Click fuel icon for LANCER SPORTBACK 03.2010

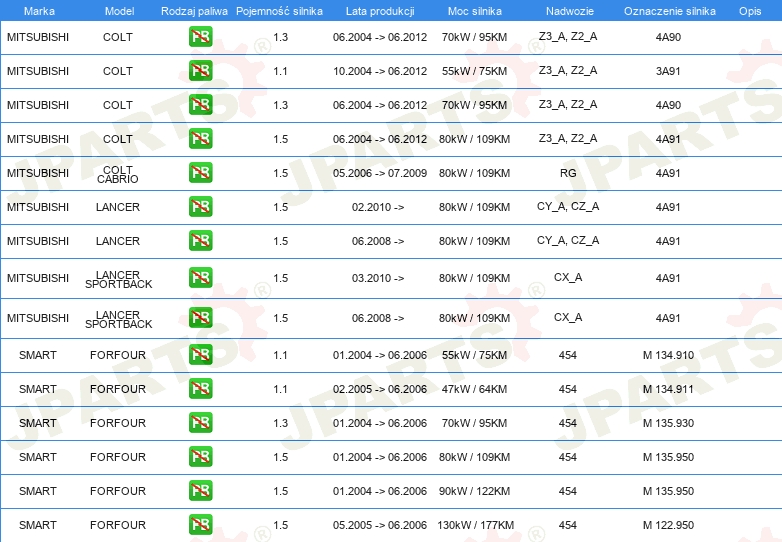click(x=200, y=278)
